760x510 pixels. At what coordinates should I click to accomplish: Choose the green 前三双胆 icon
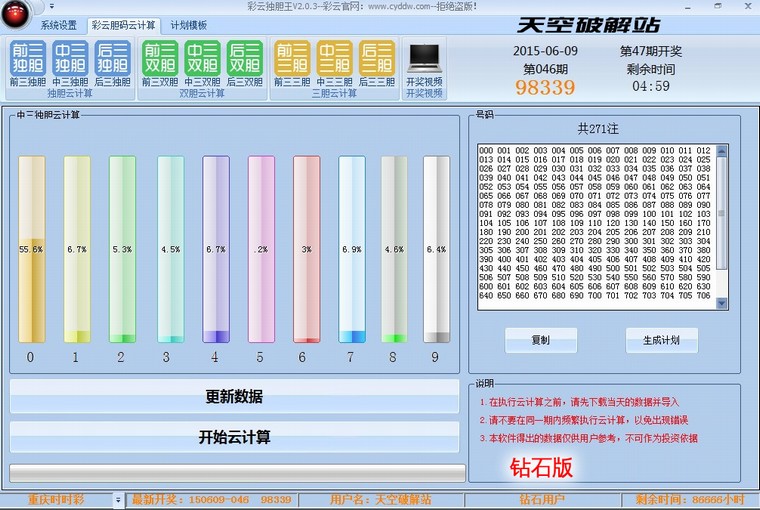point(160,58)
